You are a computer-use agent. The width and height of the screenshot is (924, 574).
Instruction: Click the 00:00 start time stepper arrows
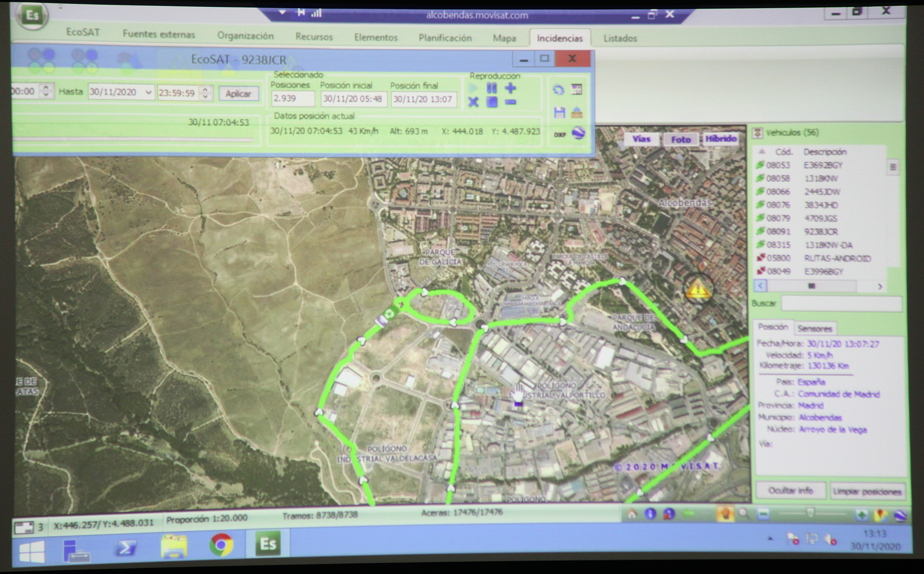click(x=46, y=91)
